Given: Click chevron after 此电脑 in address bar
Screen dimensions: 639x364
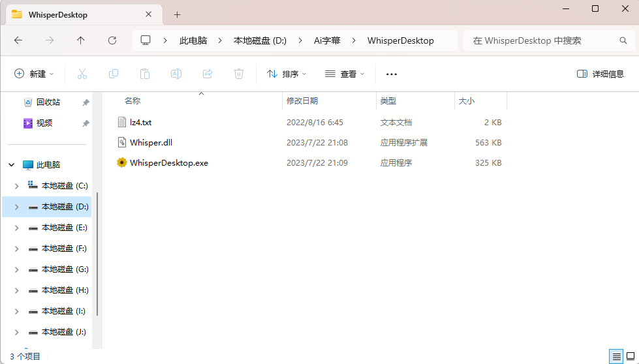Looking at the screenshot, I should point(220,40).
